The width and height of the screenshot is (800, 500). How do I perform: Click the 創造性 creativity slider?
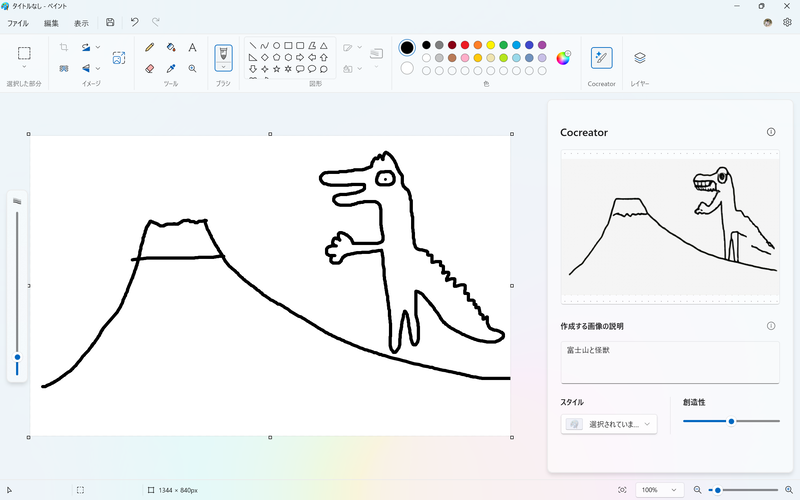731,421
